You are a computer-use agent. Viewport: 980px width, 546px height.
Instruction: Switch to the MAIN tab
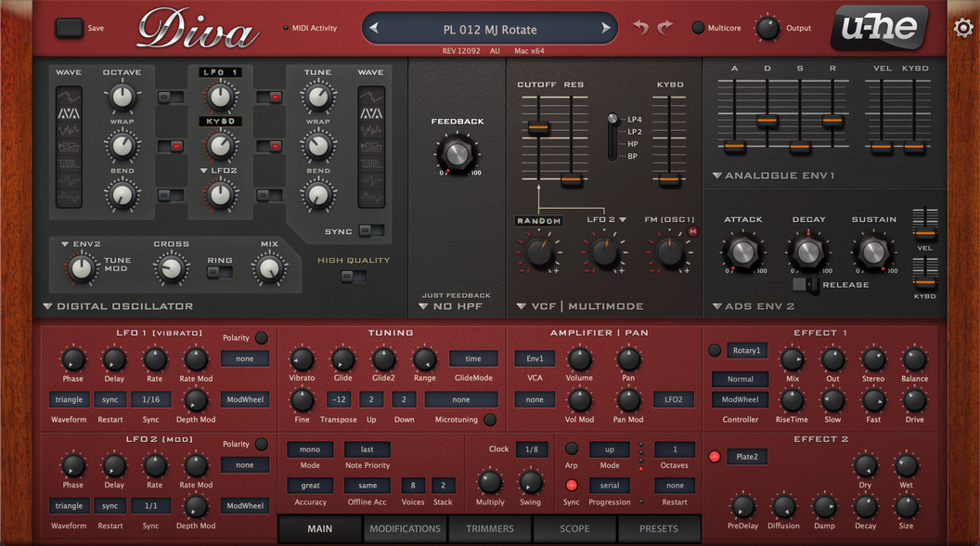click(320, 528)
